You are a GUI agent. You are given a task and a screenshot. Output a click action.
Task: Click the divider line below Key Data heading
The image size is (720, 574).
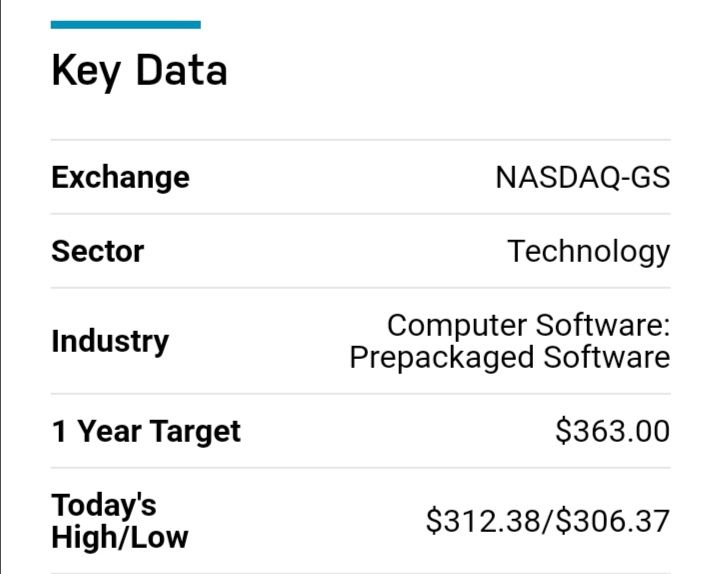pos(360,140)
